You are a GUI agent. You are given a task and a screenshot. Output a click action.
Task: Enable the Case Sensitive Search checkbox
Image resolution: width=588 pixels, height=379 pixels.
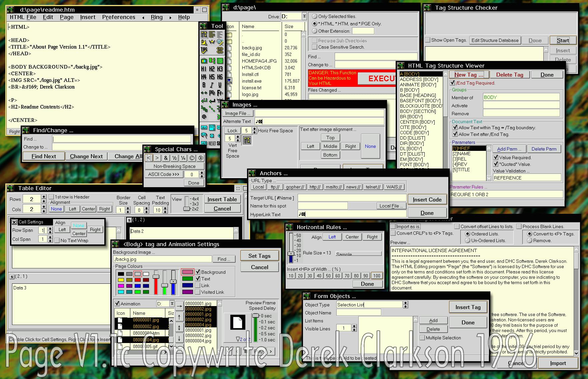tap(314, 47)
